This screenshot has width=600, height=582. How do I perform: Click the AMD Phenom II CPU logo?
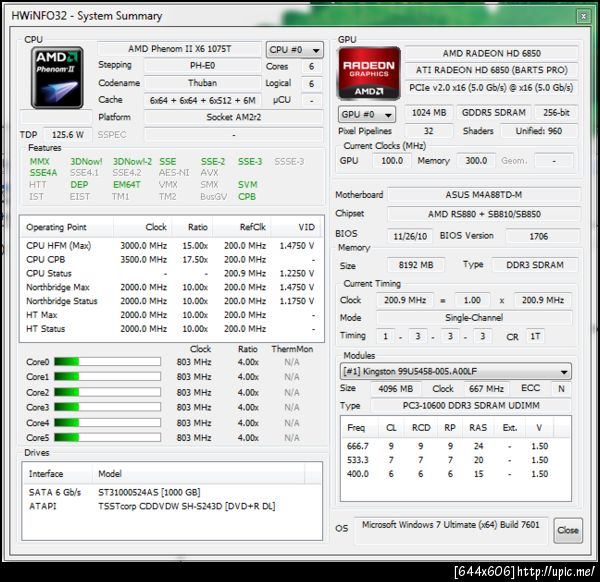(57, 78)
